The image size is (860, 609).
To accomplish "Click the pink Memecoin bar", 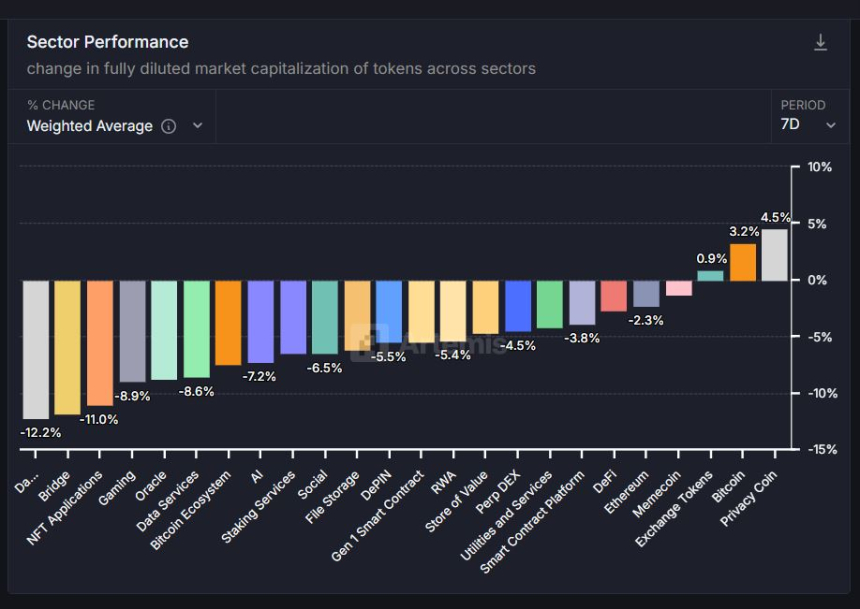I will pos(678,288).
